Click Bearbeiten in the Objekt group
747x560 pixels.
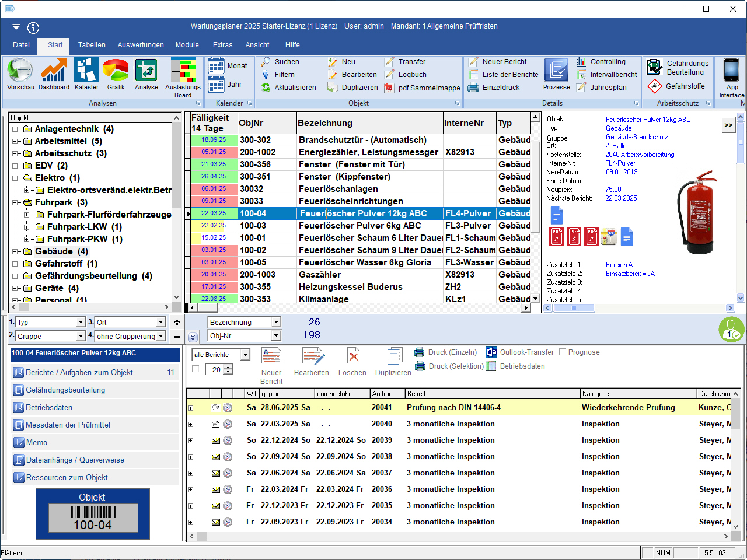click(352, 75)
